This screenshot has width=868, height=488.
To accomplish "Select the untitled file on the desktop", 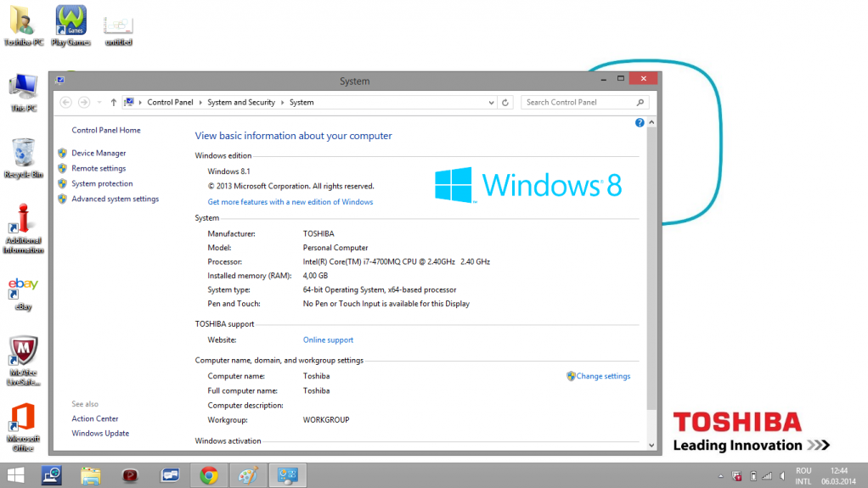I will point(118,31).
